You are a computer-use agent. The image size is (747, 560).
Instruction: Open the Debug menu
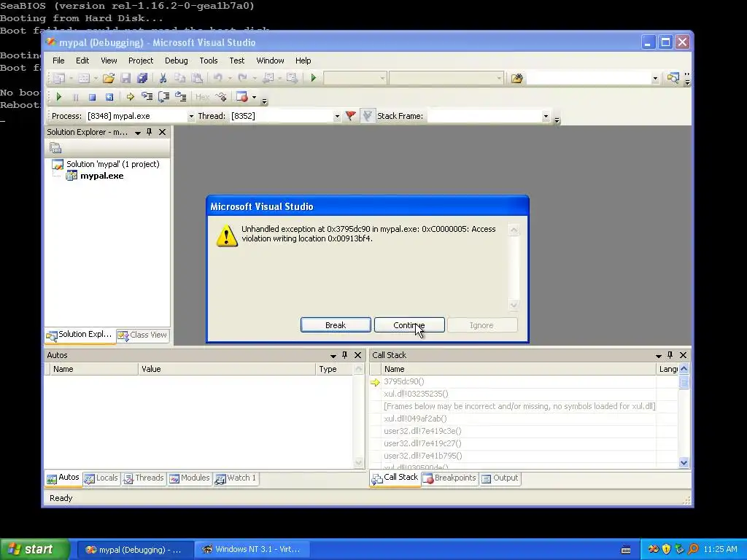177,61
